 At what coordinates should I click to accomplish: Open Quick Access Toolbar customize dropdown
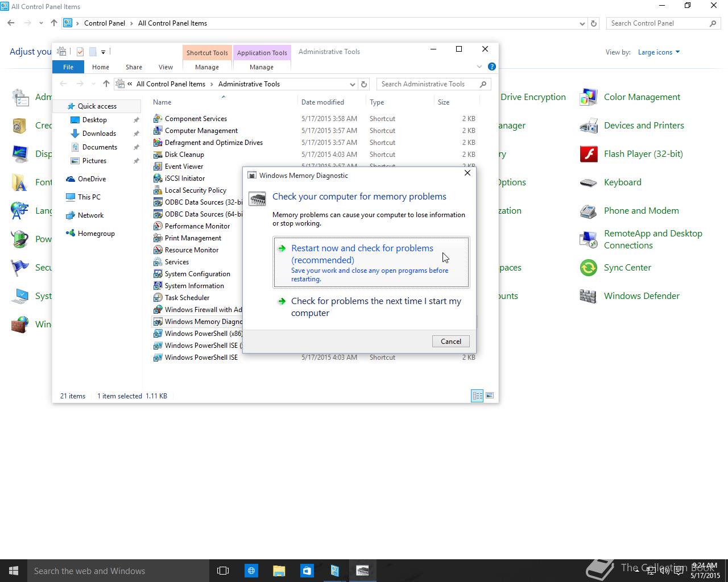tap(103, 52)
